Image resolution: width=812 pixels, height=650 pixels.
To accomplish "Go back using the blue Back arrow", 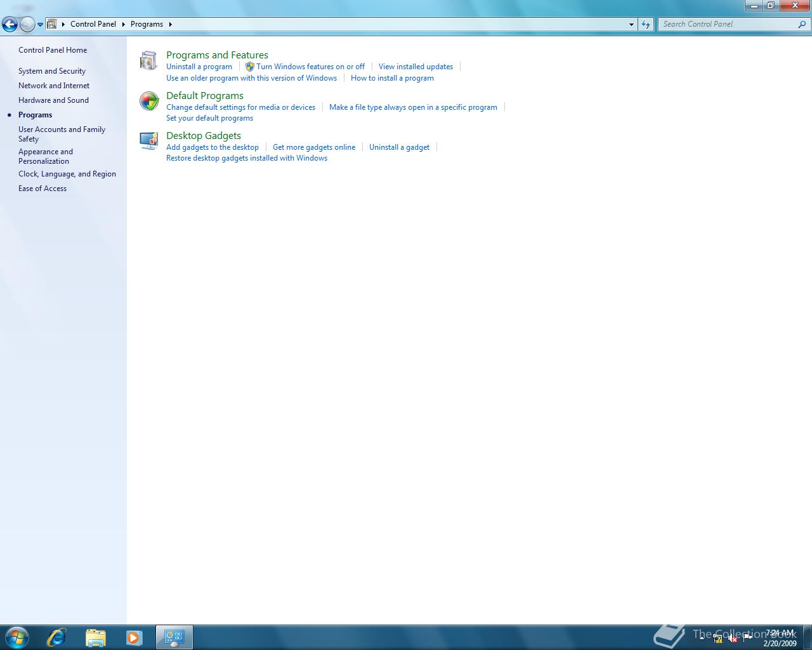I will [10, 24].
